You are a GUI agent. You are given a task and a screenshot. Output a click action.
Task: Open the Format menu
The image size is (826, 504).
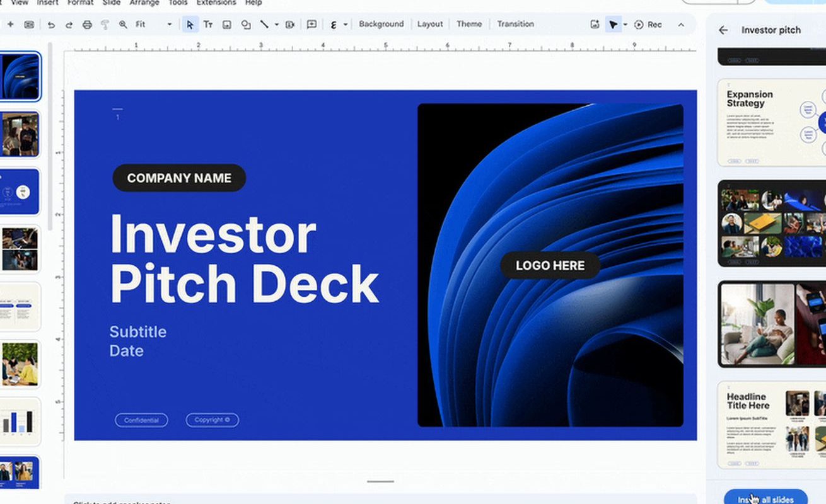point(80,3)
